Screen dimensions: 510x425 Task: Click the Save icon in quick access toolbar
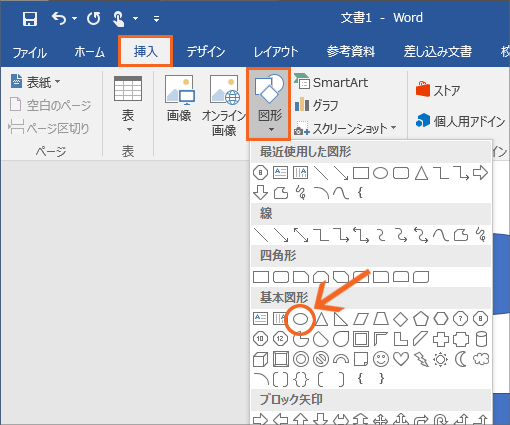[30, 19]
